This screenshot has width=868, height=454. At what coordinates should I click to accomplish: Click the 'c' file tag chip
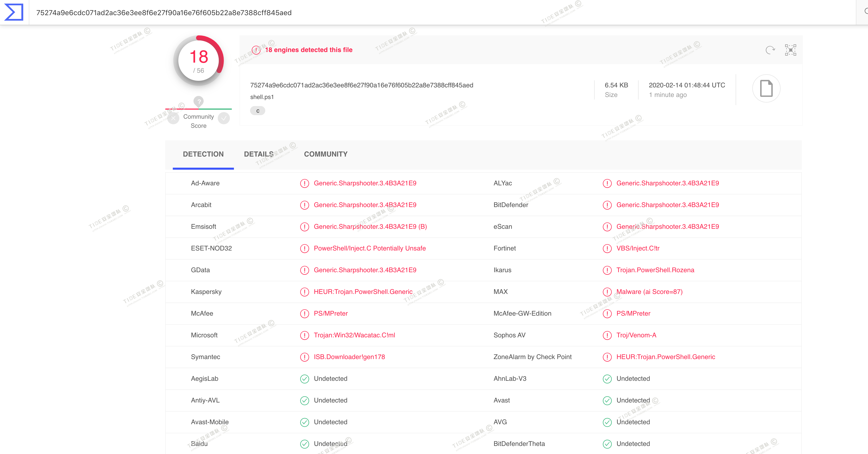(257, 111)
